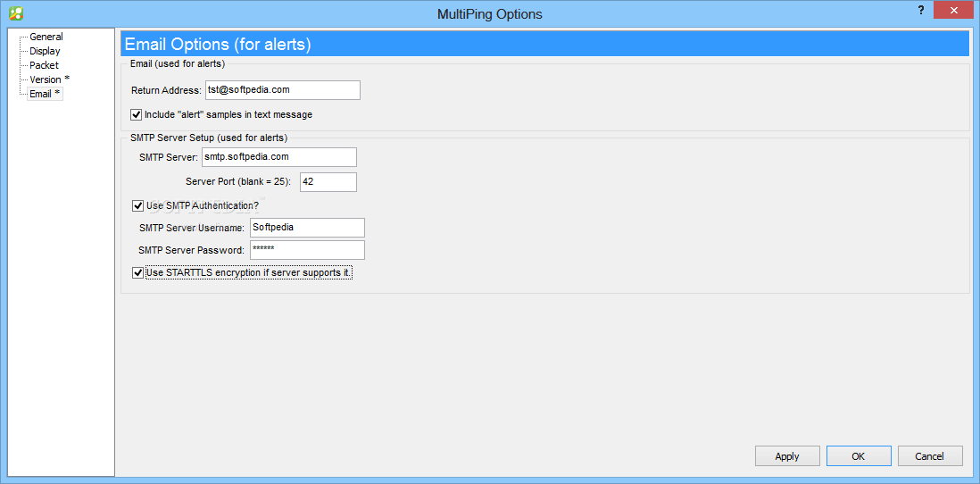Click the MultiPing app icon in title bar
980x484 pixels.
tap(16, 13)
